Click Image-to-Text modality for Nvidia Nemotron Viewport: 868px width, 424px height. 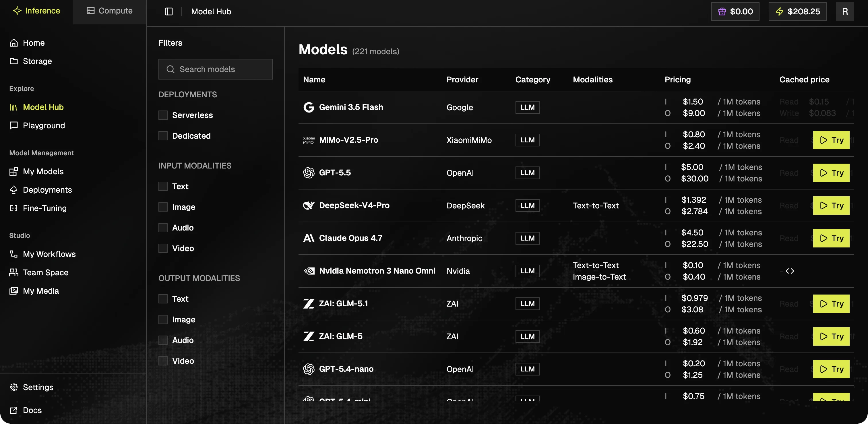(599, 277)
